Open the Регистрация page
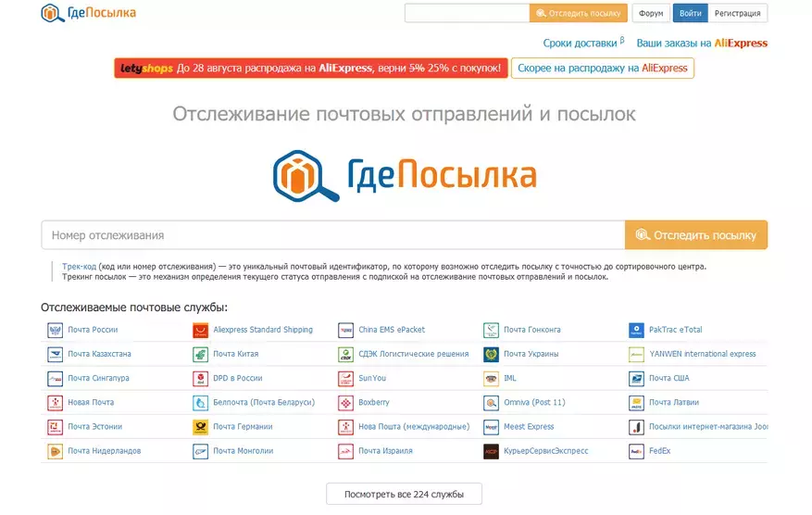The width and height of the screenshot is (812, 515). (737, 13)
